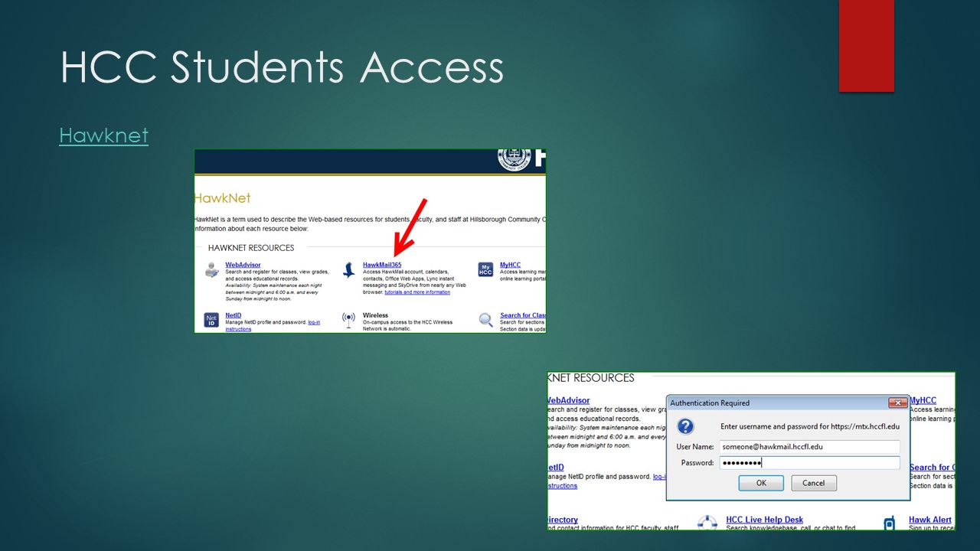Click the college seal logo in the HawkNet header
Image resolution: width=980 pixels, height=551 pixels.
pyautogui.click(x=514, y=158)
